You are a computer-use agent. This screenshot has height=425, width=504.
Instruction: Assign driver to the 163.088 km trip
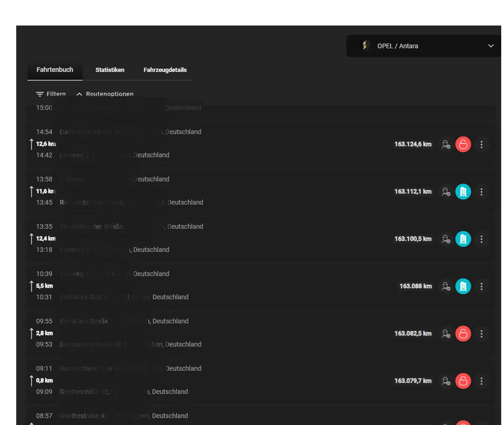pyautogui.click(x=446, y=286)
